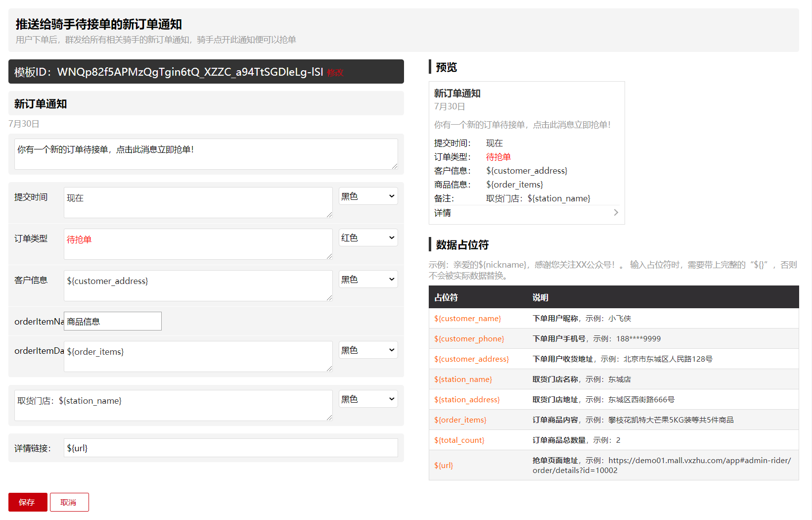Image resolution: width=812 pixels, height=520 pixels.
Task: Open the color dropdown for submission time
Action: tap(368, 196)
